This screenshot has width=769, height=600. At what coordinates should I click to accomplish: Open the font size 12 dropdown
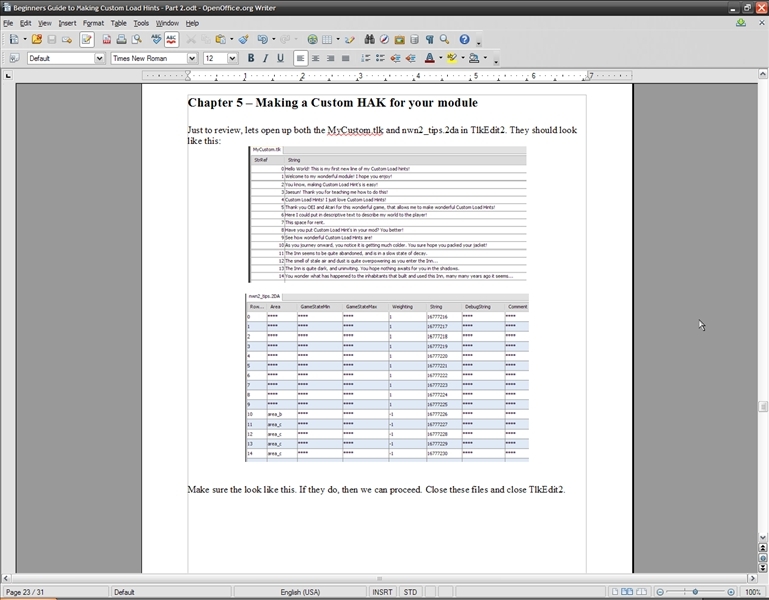(232, 59)
